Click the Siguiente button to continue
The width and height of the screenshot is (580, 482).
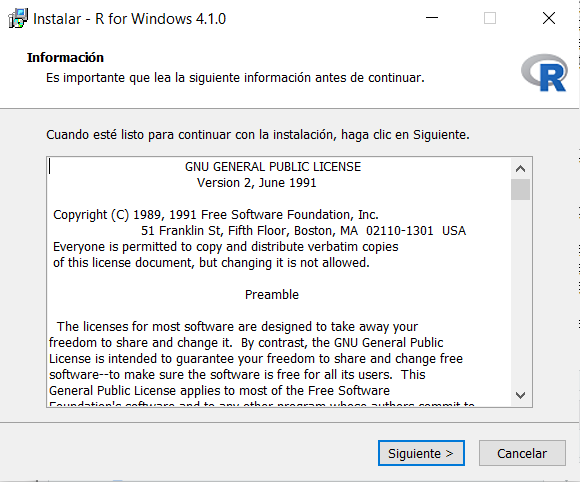(421, 453)
